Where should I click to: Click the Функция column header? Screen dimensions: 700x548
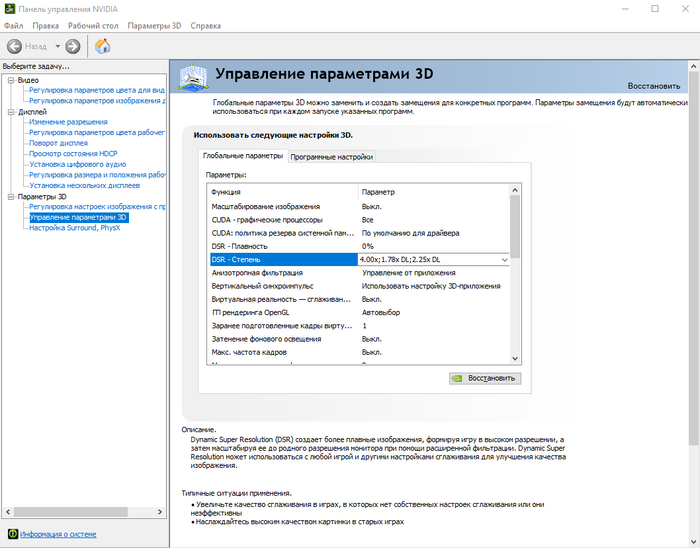click(x=283, y=192)
